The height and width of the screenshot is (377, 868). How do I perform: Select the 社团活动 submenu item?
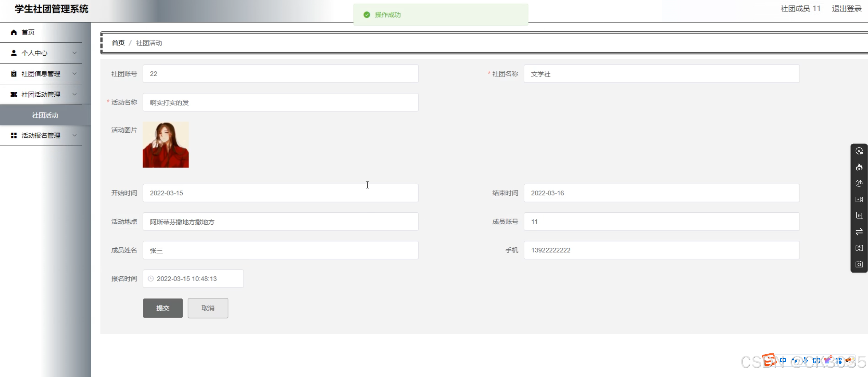coord(45,115)
